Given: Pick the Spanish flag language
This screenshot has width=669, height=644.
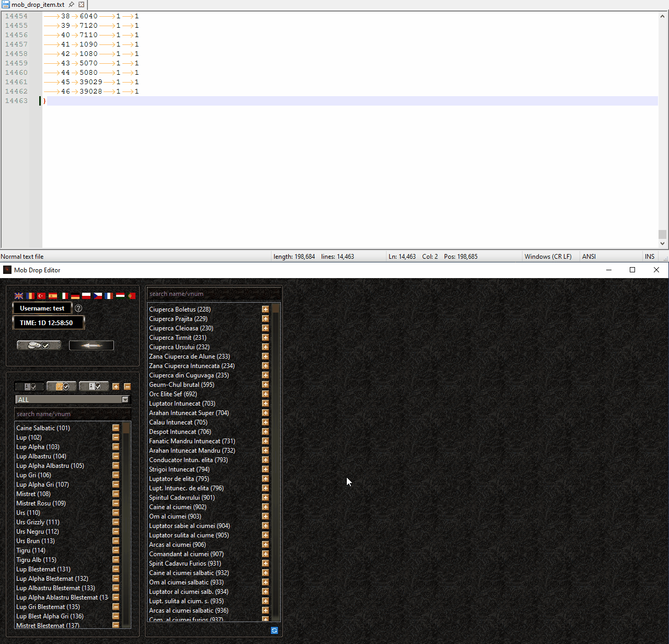Looking at the screenshot, I should tap(53, 296).
